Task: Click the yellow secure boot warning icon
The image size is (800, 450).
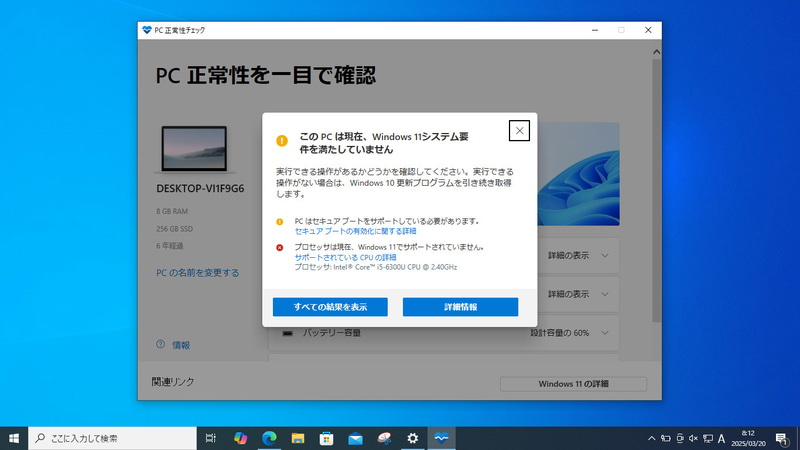Action: [x=280, y=222]
